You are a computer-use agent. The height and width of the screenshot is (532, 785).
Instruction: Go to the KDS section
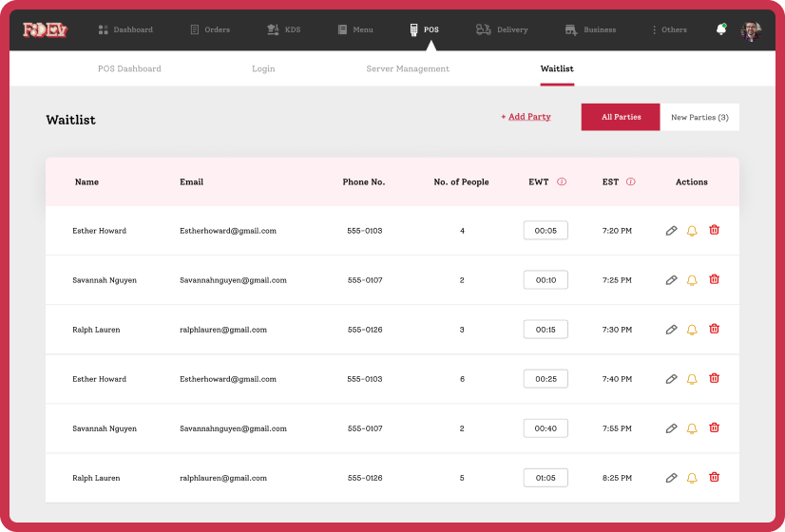coord(284,29)
